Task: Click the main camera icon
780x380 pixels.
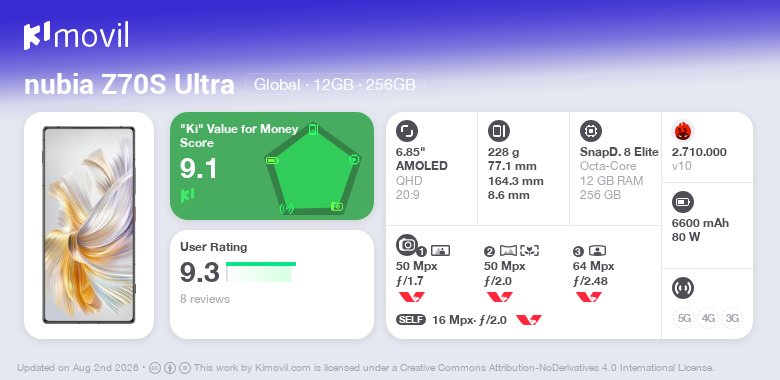Action: [407, 244]
